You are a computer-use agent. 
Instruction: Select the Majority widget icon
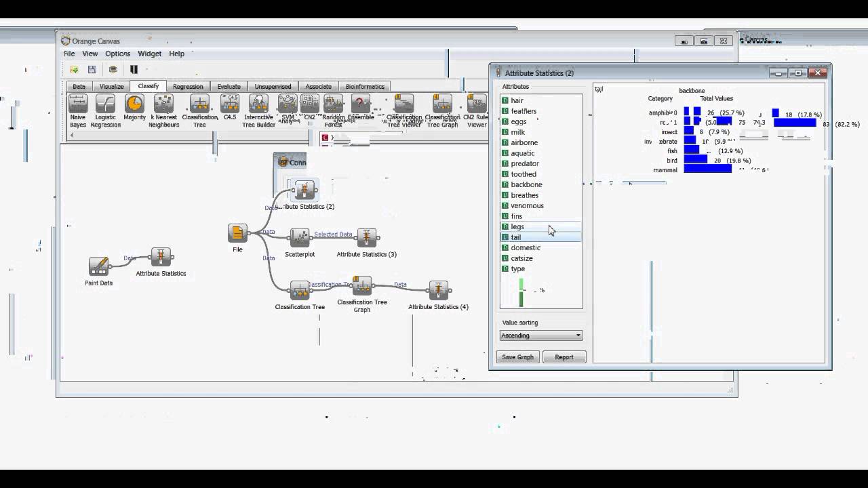[x=135, y=104]
